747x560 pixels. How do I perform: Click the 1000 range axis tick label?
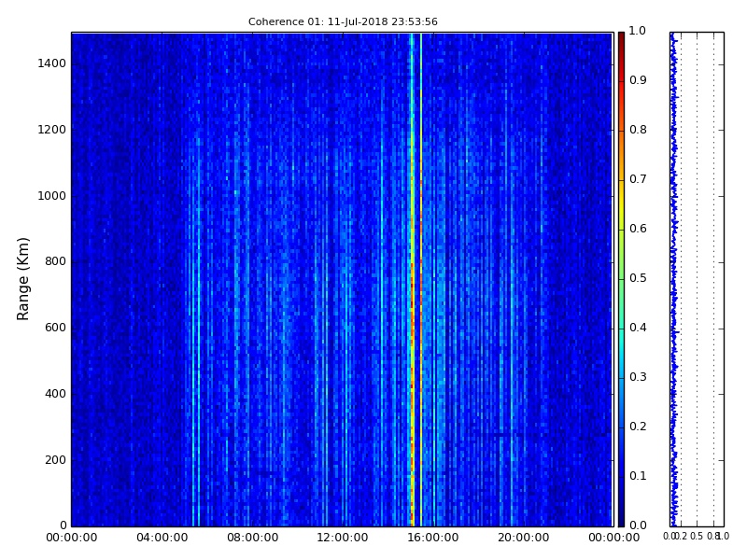(52, 196)
